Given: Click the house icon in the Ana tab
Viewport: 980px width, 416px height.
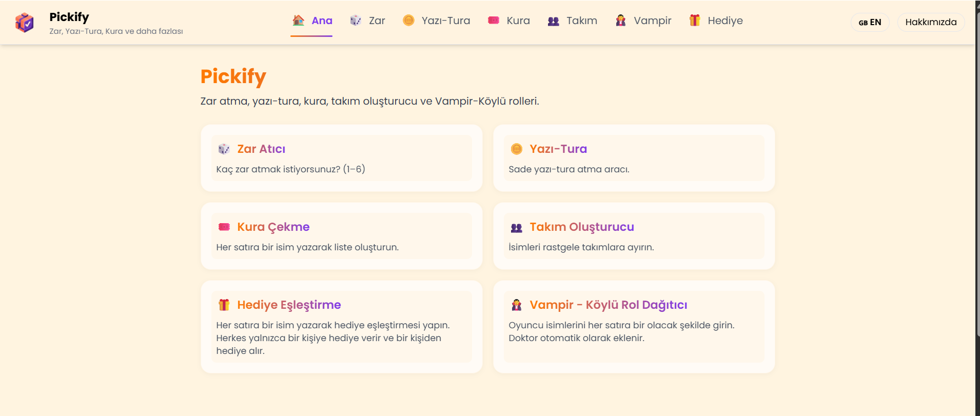Looking at the screenshot, I should pos(298,21).
